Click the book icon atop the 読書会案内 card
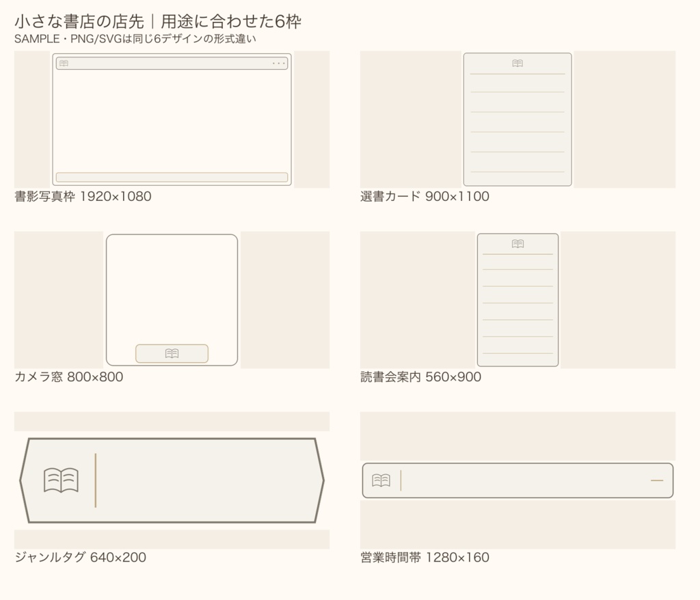Image resolution: width=700 pixels, height=600 pixels. 518,244
